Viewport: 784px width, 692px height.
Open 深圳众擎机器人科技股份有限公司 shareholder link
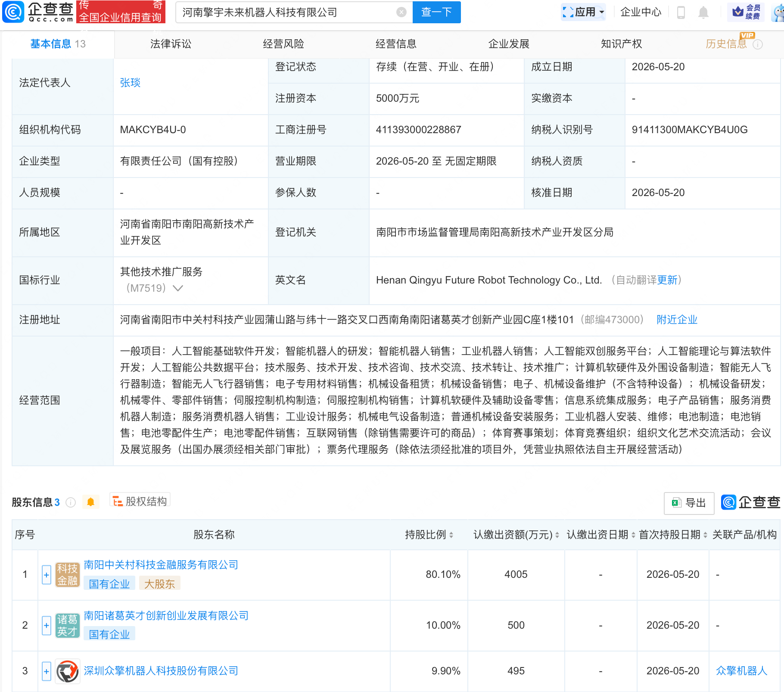pos(161,671)
